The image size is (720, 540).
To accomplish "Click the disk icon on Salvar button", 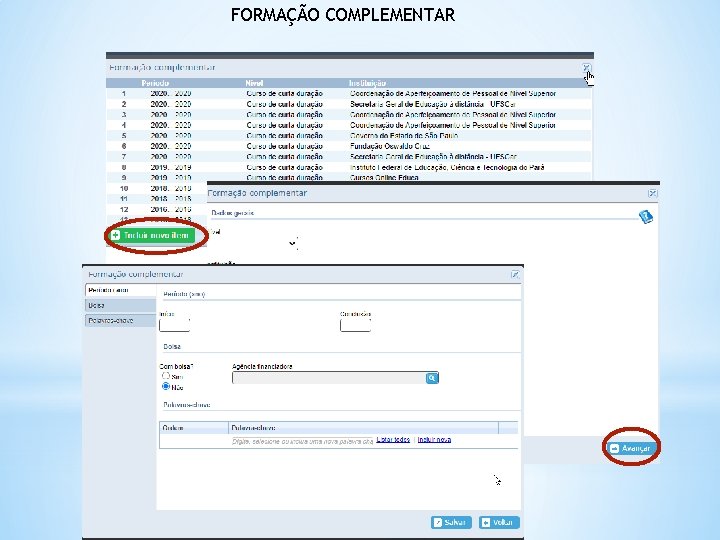I will pos(438,523).
